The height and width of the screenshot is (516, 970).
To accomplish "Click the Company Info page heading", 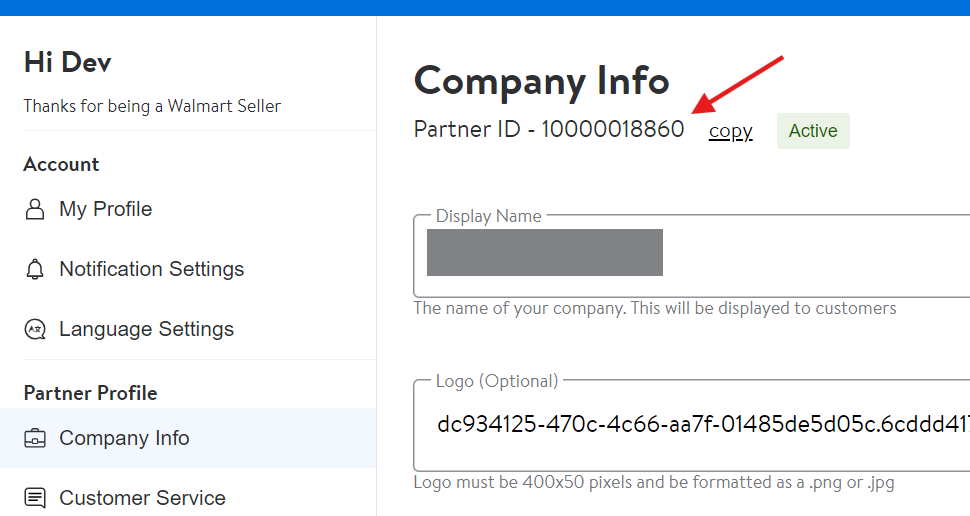I will 541,81.
